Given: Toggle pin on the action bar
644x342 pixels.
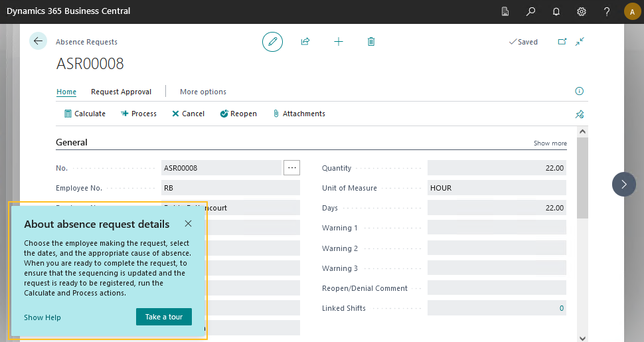Looking at the screenshot, I should click(579, 114).
